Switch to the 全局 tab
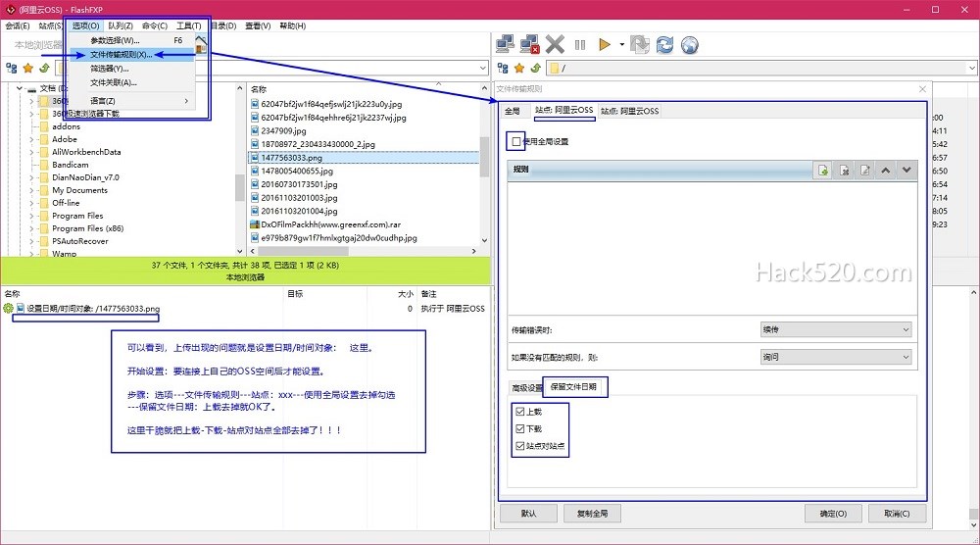Viewport: 980px width, 545px height. click(512, 111)
